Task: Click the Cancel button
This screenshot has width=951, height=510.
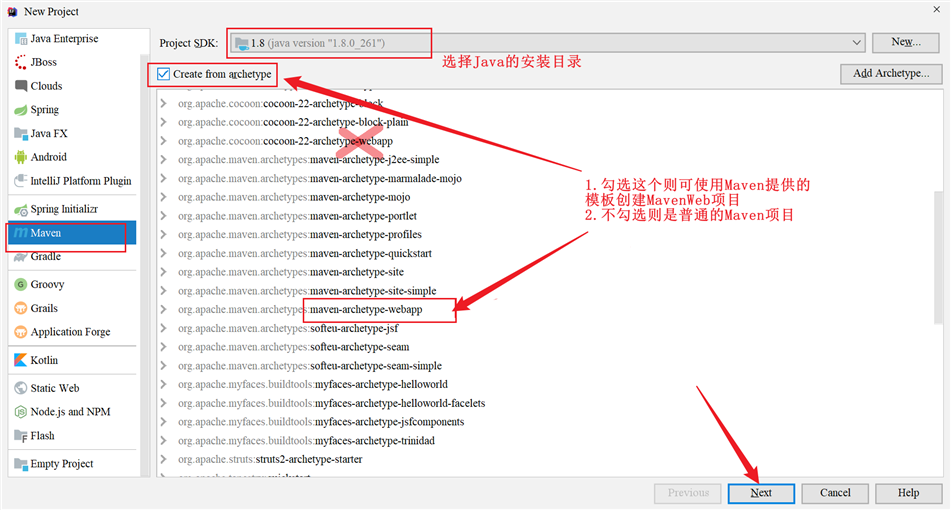Action: coord(835,493)
